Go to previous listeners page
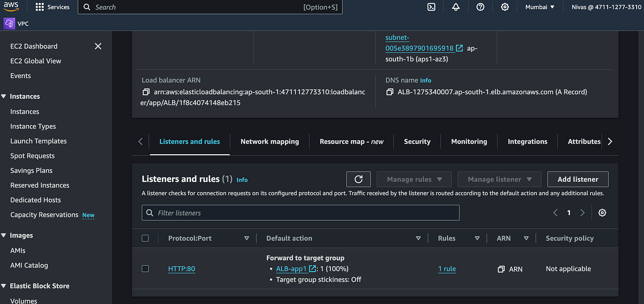 (555, 212)
